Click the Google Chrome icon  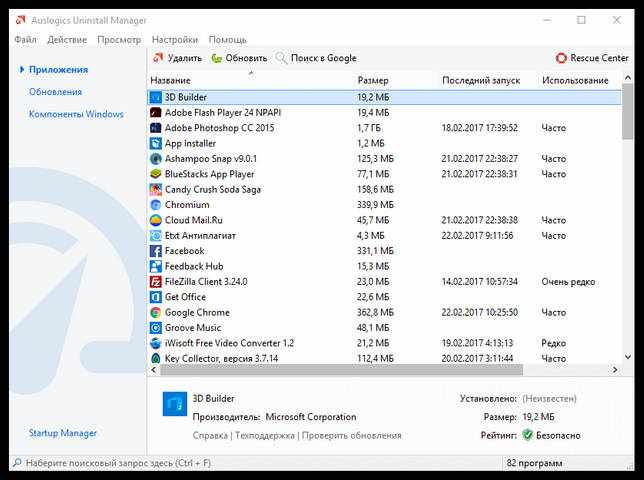(156, 312)
